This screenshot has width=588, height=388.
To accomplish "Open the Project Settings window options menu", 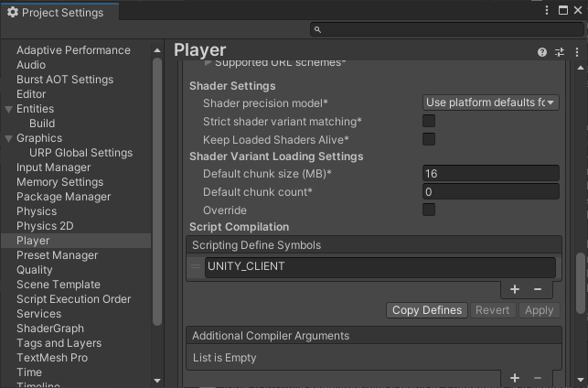I will pyautogui.click(x=547, y=10).
